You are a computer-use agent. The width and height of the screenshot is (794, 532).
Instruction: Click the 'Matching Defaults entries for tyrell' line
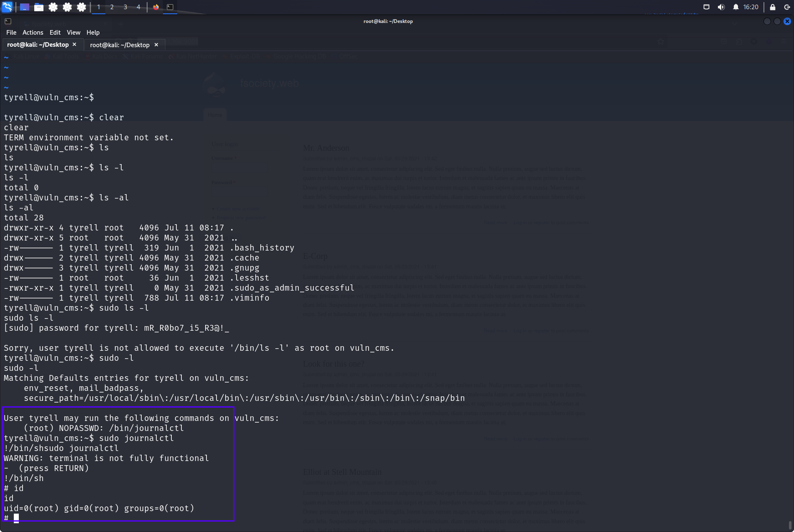(x=126, y=378)
